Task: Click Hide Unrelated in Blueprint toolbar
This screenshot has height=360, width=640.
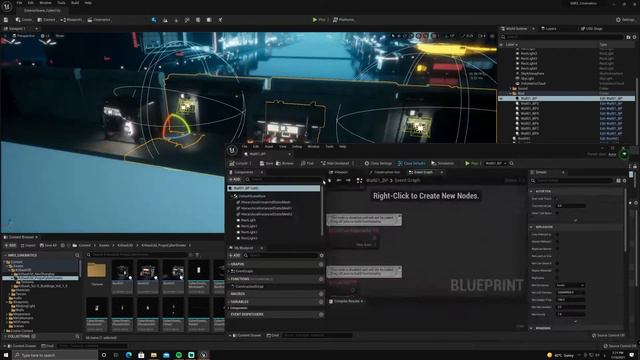Action: [x=336, y=163]
